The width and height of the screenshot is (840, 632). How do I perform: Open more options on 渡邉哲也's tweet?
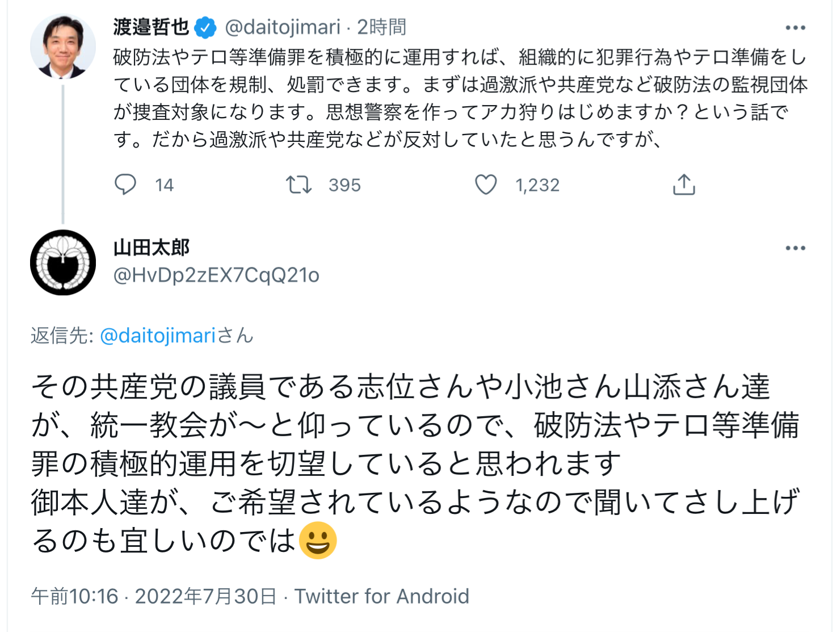(x=795, y=28)
